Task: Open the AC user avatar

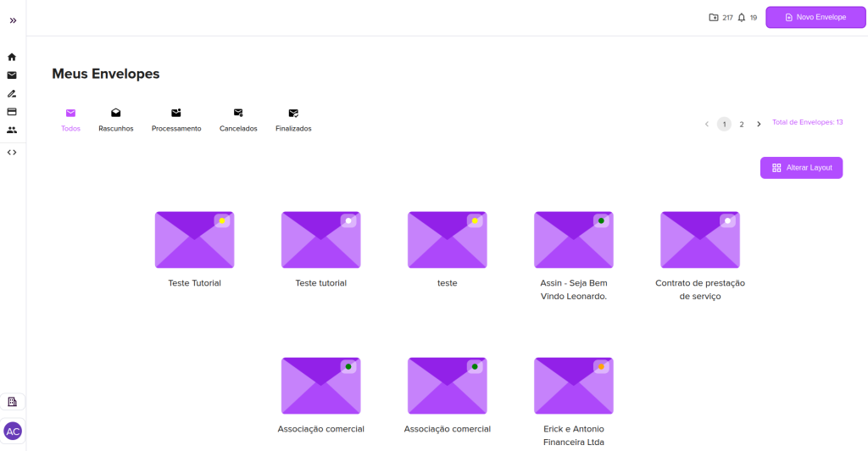Action: [x=13, y=431]
